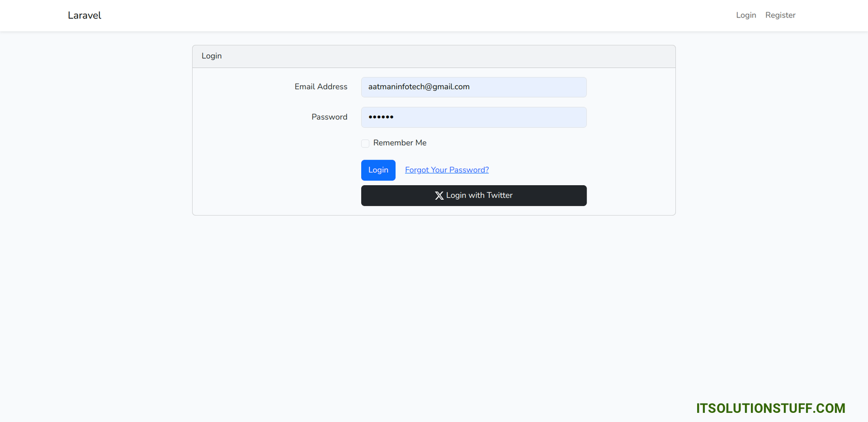Screen dimensions: 868x422
Task: Enable the Remember Me checkbox
Action: 365,143
